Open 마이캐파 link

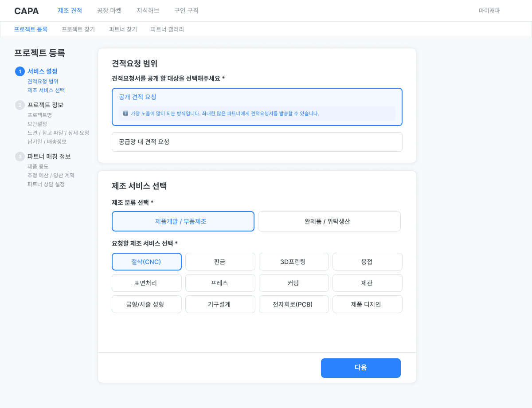[489, 11]
